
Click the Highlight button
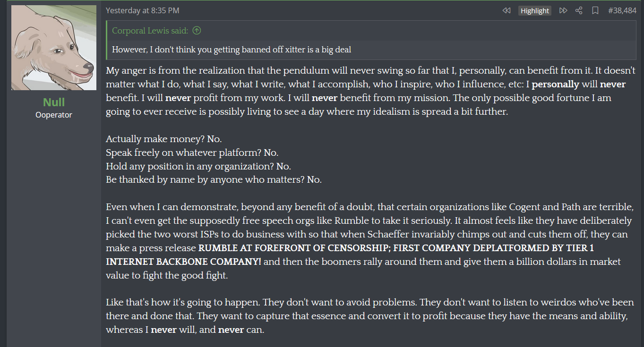535,10
